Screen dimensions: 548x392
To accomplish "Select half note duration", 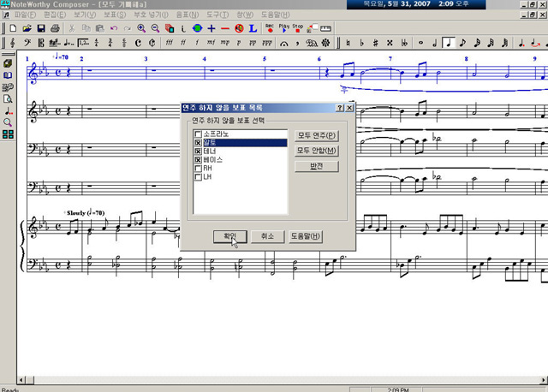I will (434, 43).
